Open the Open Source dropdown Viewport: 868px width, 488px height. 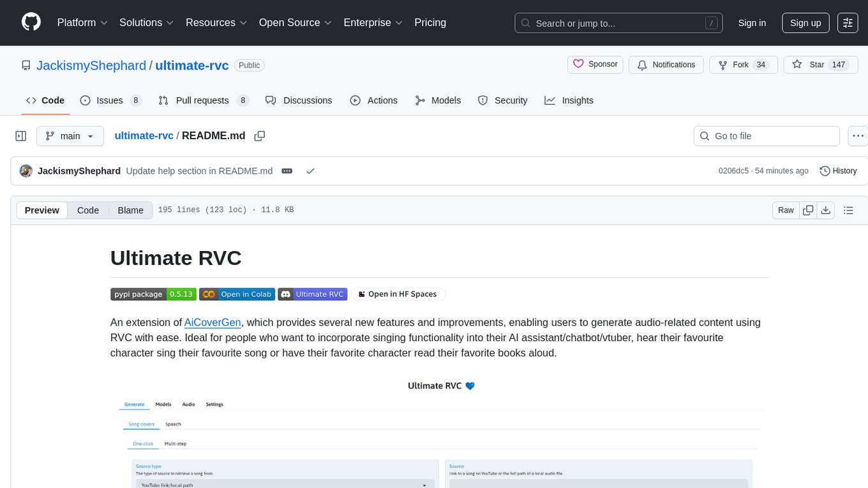[x=296, y=22]
